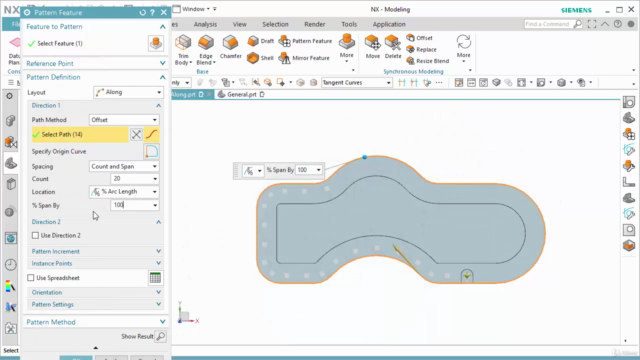This screenshot has height=360, width=640.
Task: Click More in Synchronous Modeling group
Action: pyautogui.click(x=463, y=48)
